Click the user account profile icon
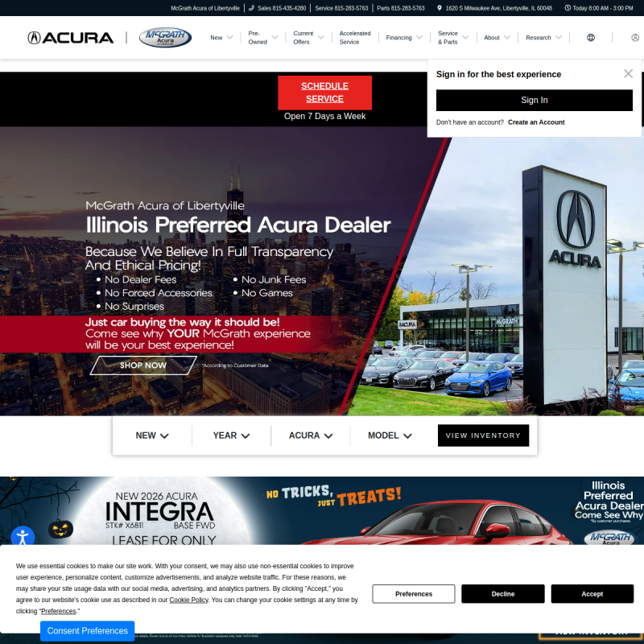The width and height of the screenshot is (644, 644). 635,37
